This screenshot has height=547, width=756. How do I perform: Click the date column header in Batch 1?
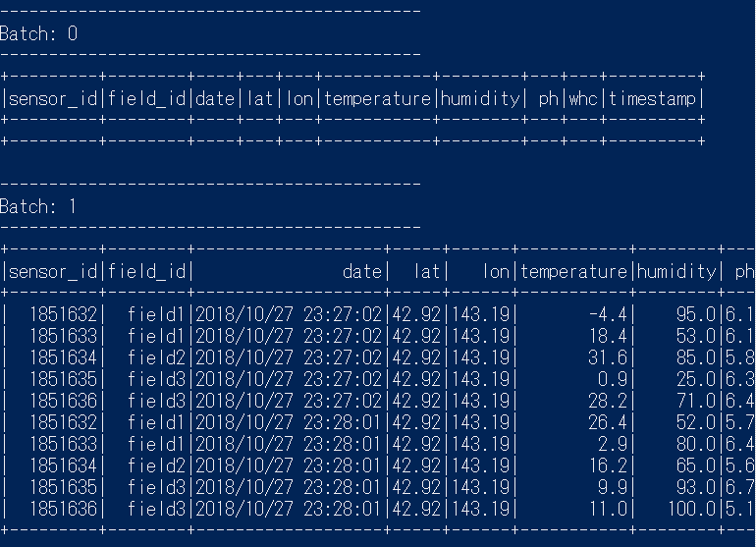362,272
